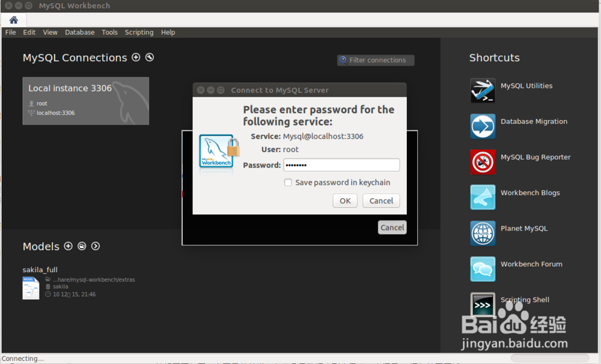Open the Tools menu
This screenshot has height=364, width=601.
[x=109, y=32]
